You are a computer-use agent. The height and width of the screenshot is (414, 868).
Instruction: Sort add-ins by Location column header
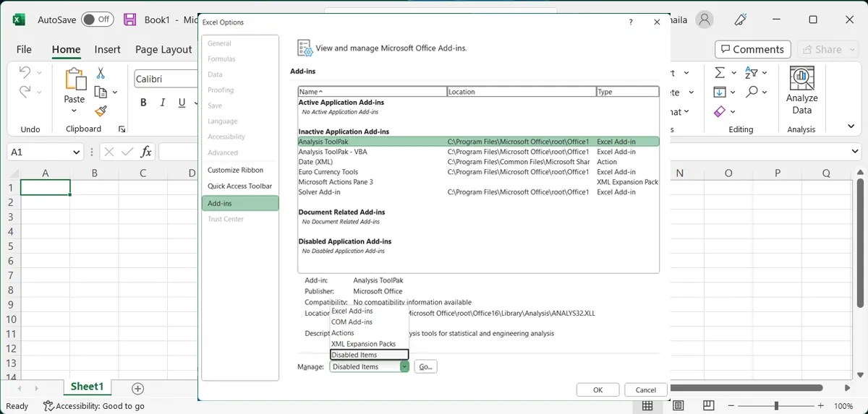tap(522, 92)
